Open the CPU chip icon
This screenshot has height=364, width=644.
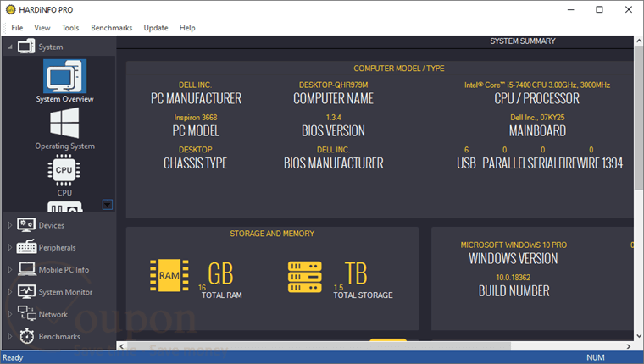tap(64, 170)
